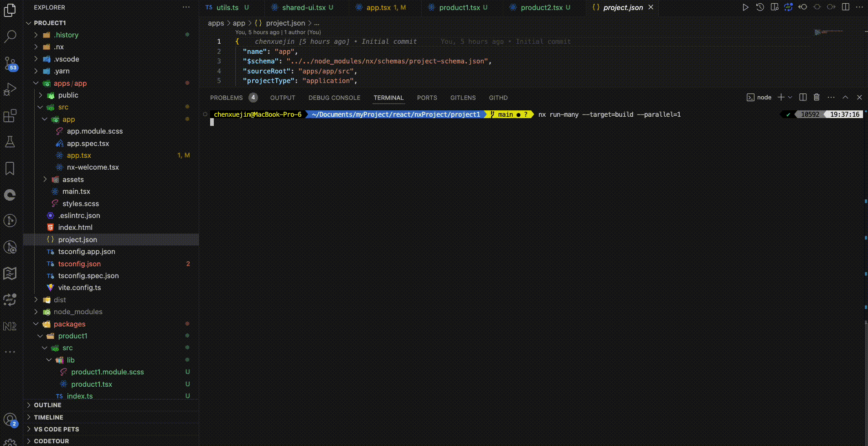Screen dimensions: 868x446
Task: Expand the .vscode folder
Action: [x=111, y=59]
